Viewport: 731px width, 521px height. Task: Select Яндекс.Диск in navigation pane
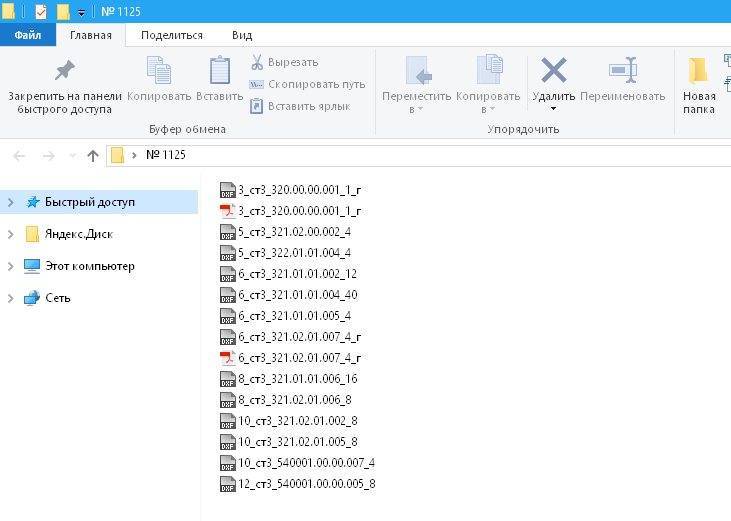point(78,234)
